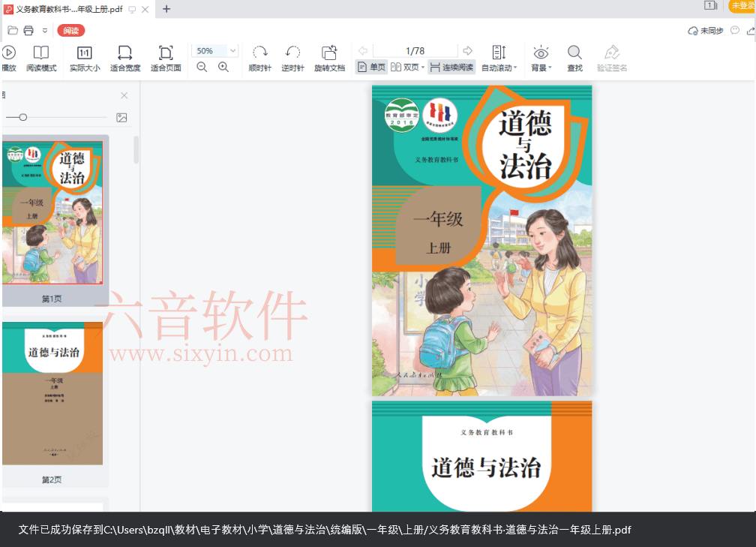This screenshot has width=756, height=547.
Task: Open the 查找 search tool
Action: click(574, 56)
